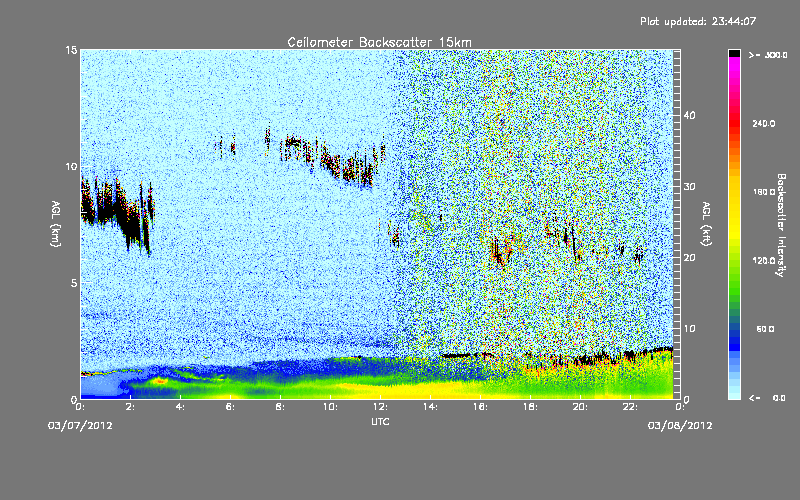800x500 pixels.
Task: Click the "5" km tick on left axis
Action: (74, 283)
